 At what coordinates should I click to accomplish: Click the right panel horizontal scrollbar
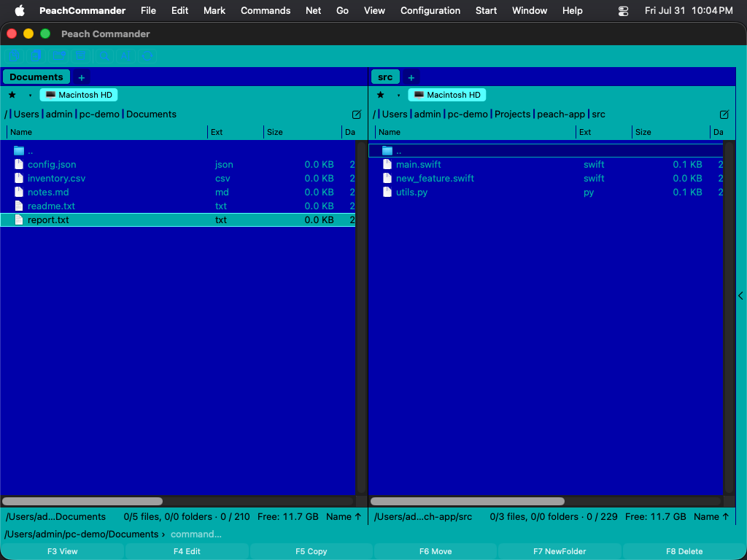(x=468, y=501)
